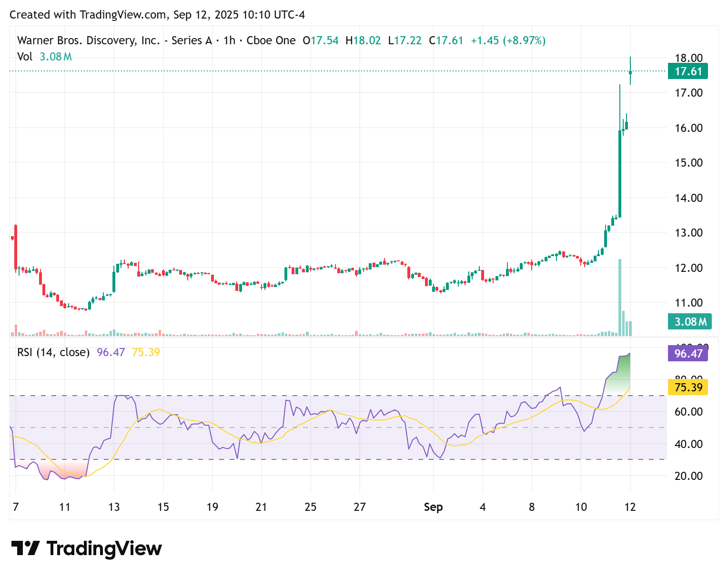Image resolution: width=728 pixels, height=577 pixels.
Task: Click the yellow 75.39 RSI legend value
Action: pyautogui.click(x=146, y=352)
